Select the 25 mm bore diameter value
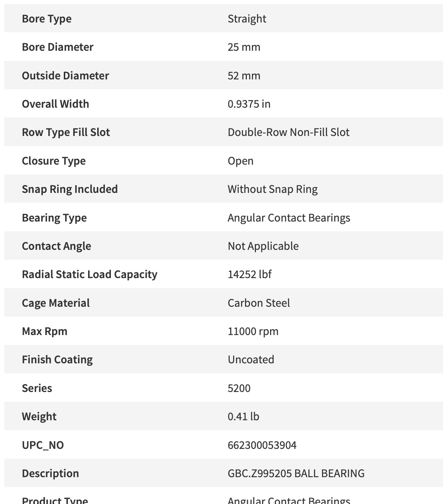The width and height of the screenshot is (443, 504). pyautogui.click(x=244, y=47)
